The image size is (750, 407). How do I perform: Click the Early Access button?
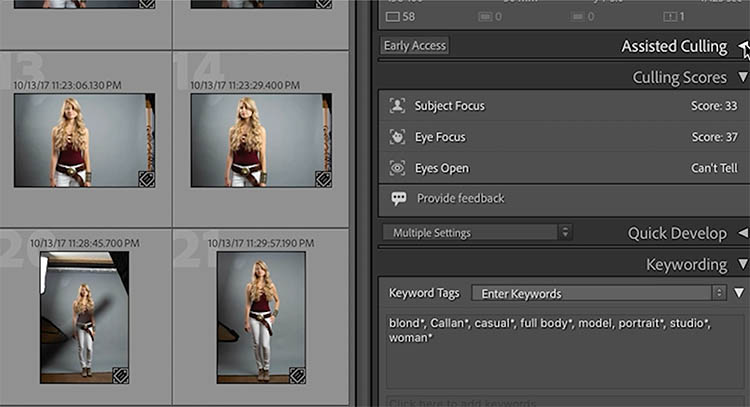click(x=415, y=46)
